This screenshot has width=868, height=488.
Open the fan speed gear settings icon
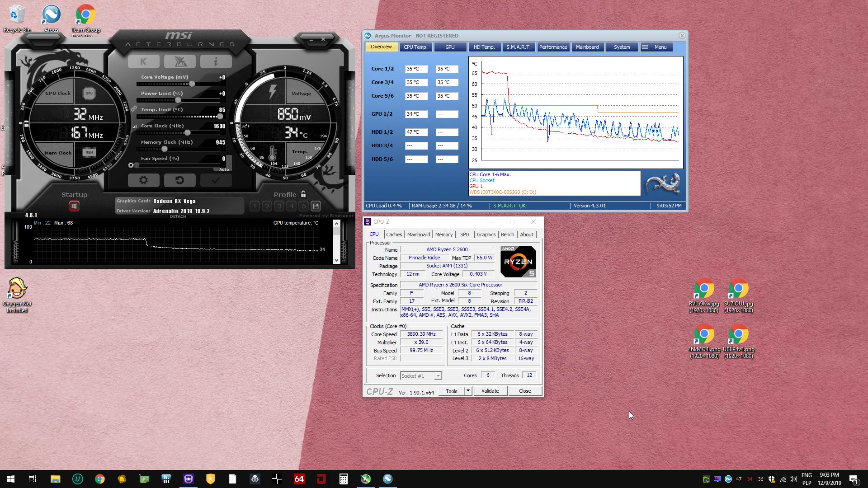(131, 165)
